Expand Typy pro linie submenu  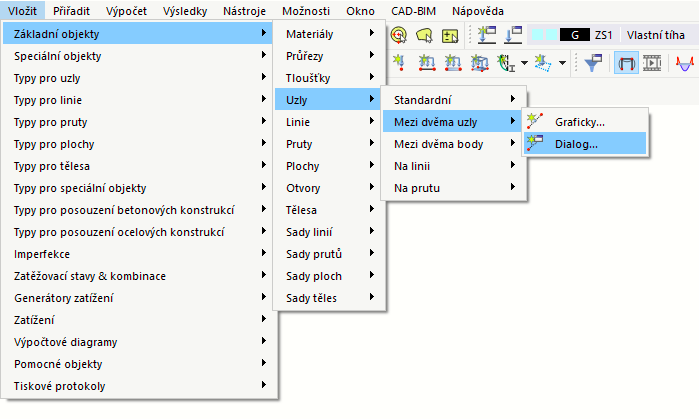coord(137,100)
